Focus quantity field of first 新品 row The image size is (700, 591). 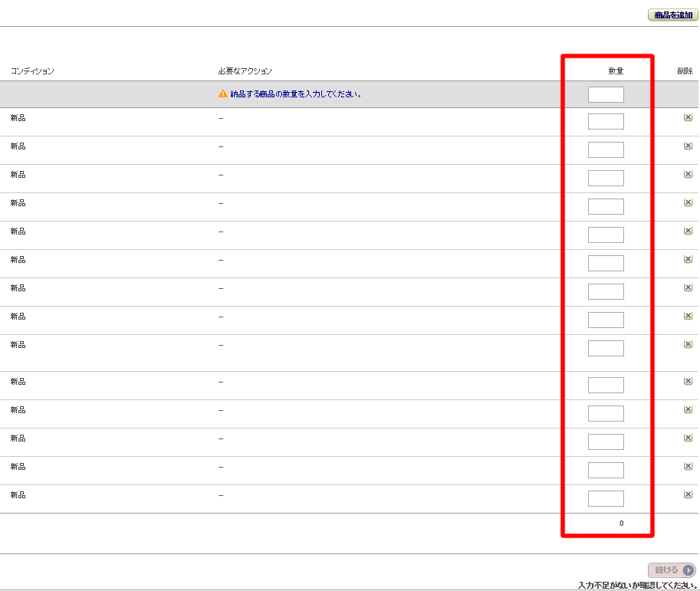606,121
